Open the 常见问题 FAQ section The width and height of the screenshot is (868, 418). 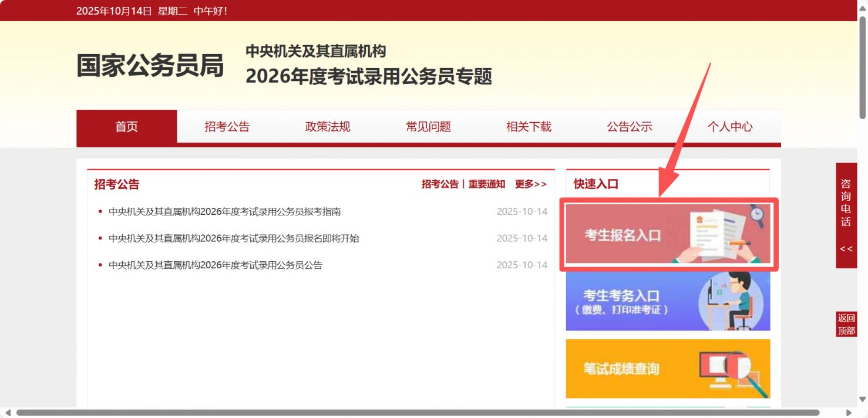pyautogui.click(x=428, y=127)
